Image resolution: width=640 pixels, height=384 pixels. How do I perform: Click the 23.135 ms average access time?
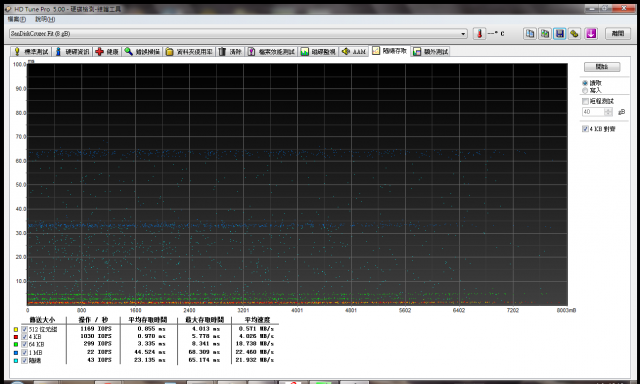(x=150, y=360)
